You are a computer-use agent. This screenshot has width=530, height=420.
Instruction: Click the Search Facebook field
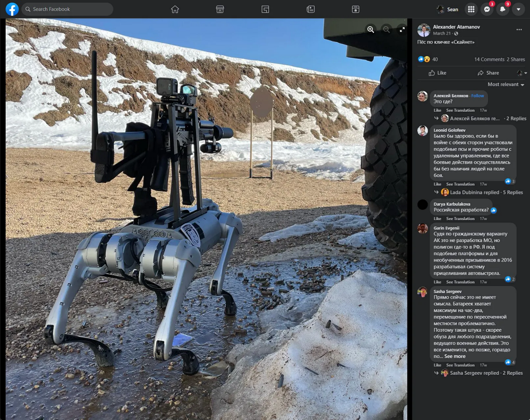[67, 9]
